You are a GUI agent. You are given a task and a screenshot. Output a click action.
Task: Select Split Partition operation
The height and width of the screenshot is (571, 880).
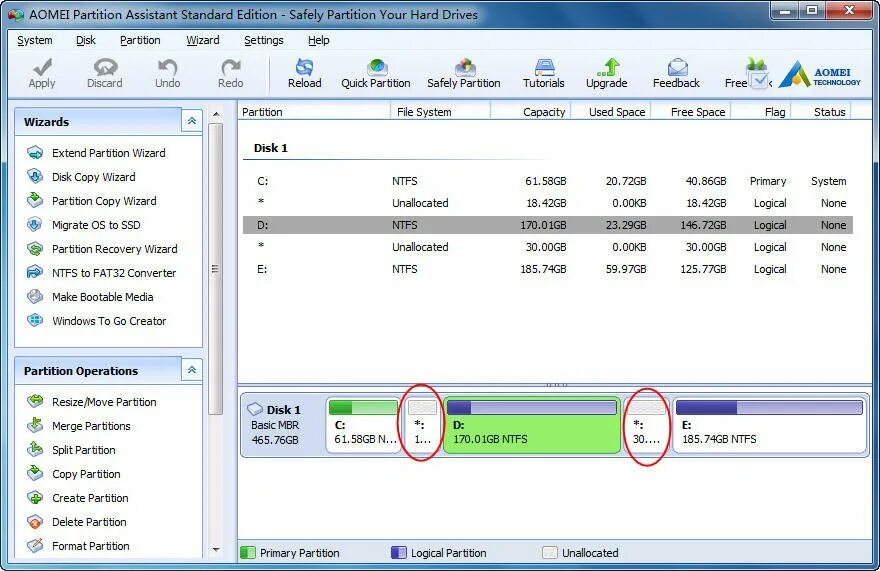coord(84,450)
